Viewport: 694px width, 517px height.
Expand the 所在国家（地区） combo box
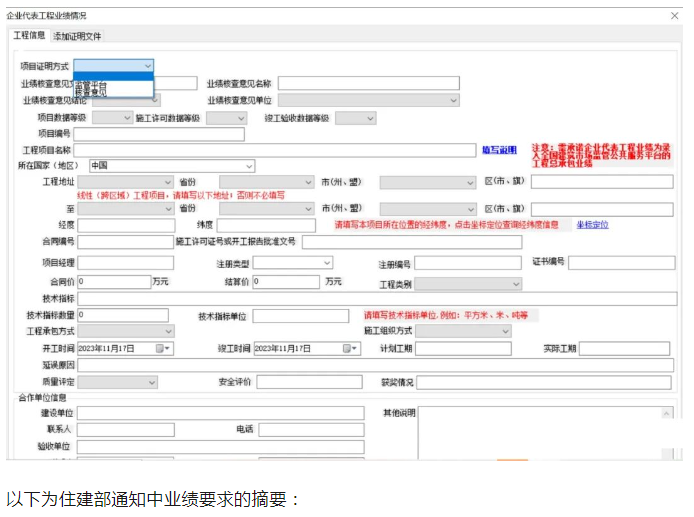click(x=249, y=166)
